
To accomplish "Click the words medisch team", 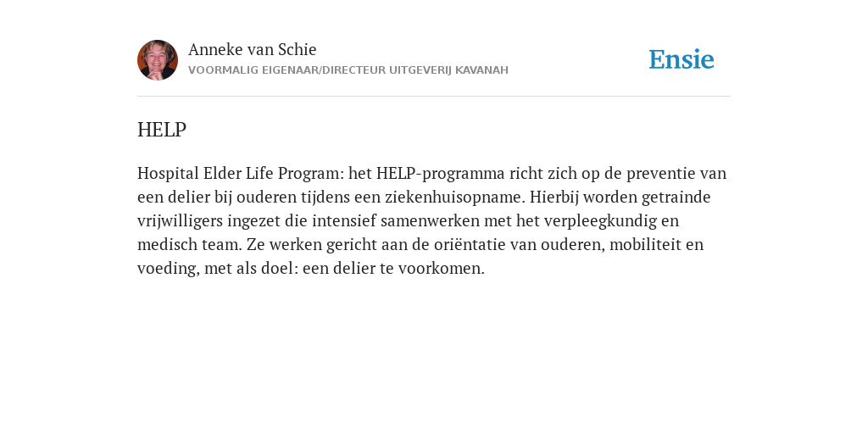I will click(x=188, y=245).
